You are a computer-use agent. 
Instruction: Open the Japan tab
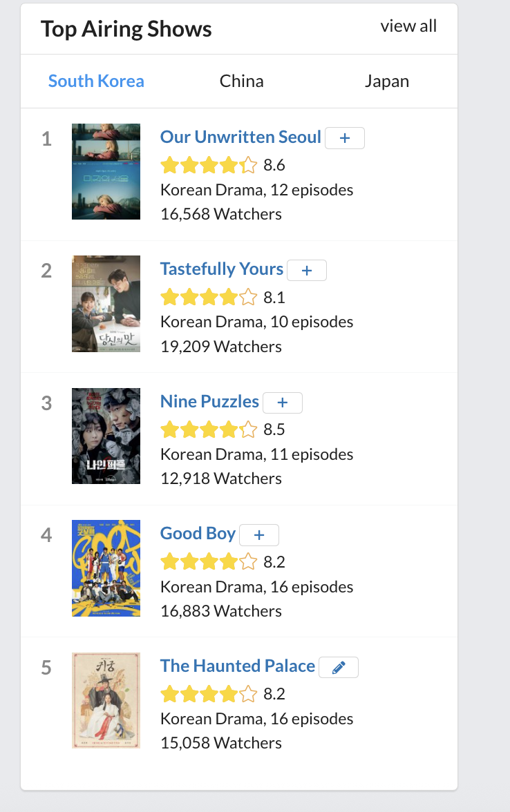(x=387, y=81)
